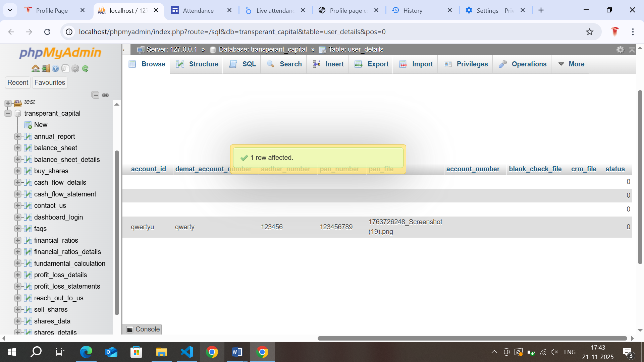This screenshot has height=362, width=644.
Task: Bookmark this page with star icon
Action: pos(589,32)
